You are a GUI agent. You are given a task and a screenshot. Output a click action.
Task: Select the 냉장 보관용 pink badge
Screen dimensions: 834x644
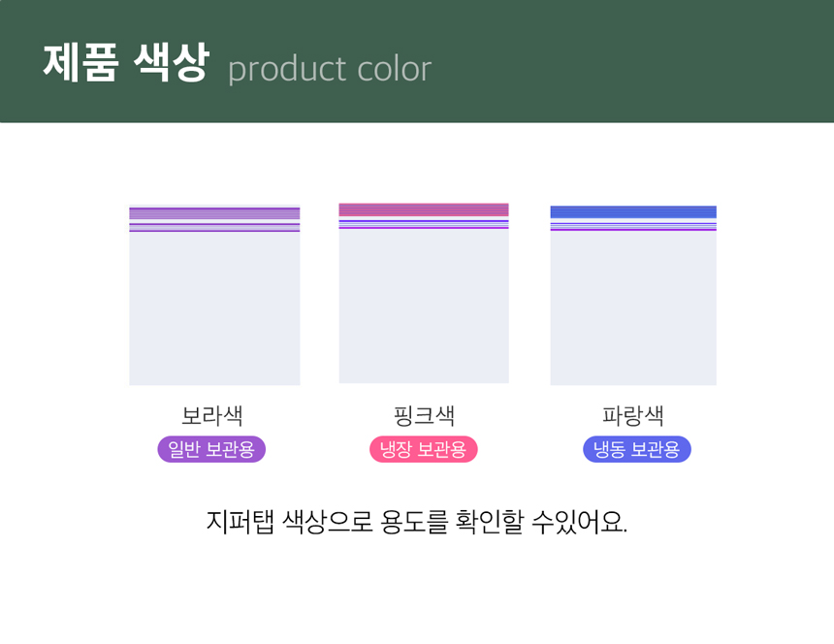[424, 449]
